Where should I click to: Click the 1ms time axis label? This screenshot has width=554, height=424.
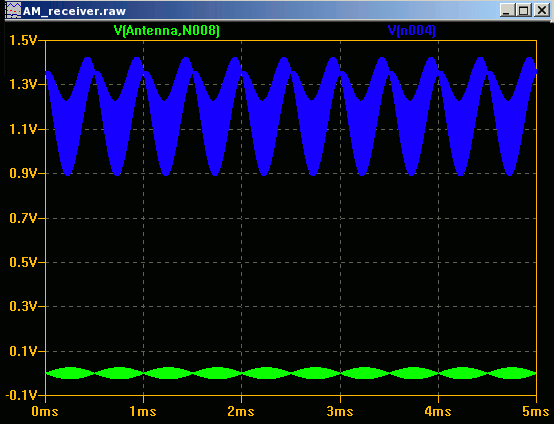pos(143,412)
